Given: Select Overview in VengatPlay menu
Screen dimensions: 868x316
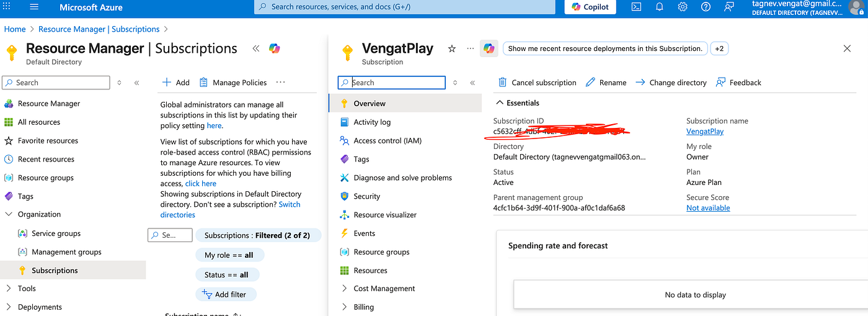Looking at the screenshot, I should tap(405, 104).
